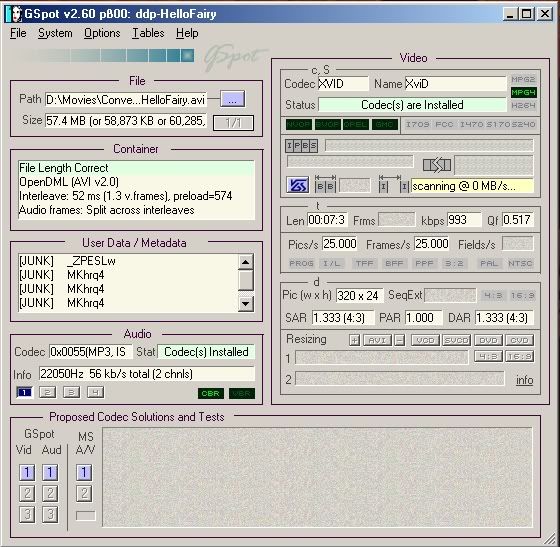Image resolution: width=560 pixels, height=547 pixels.
Task: Click the BVOP indicator light
Action: (328, 124)
